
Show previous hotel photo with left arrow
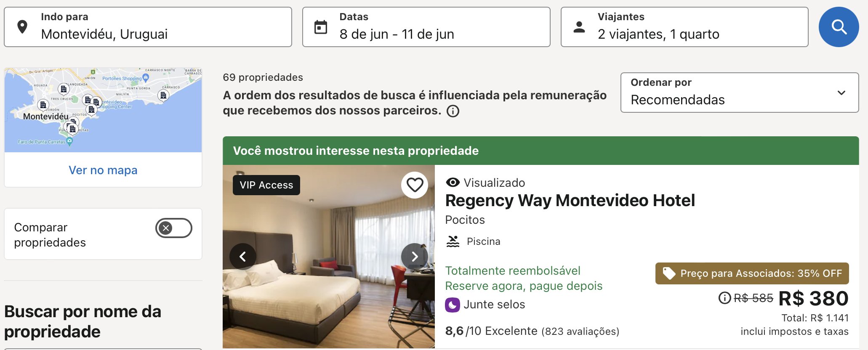pos(242,256)
